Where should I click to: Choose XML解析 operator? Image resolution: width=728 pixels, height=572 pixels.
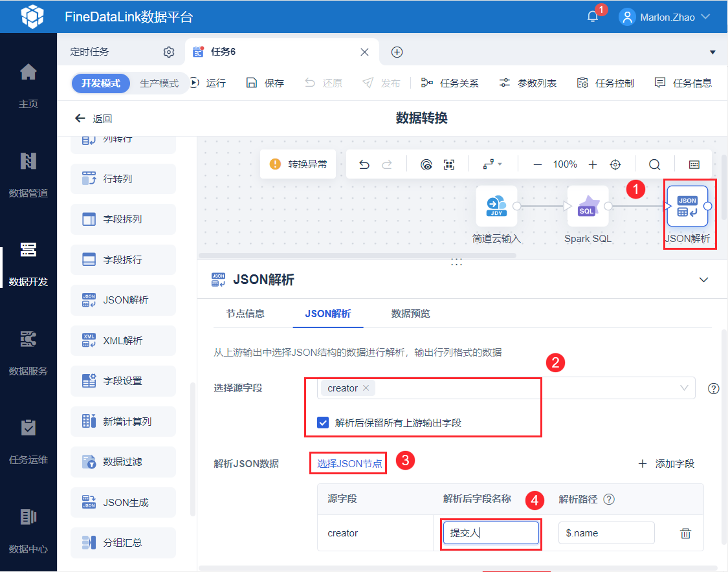123,341
